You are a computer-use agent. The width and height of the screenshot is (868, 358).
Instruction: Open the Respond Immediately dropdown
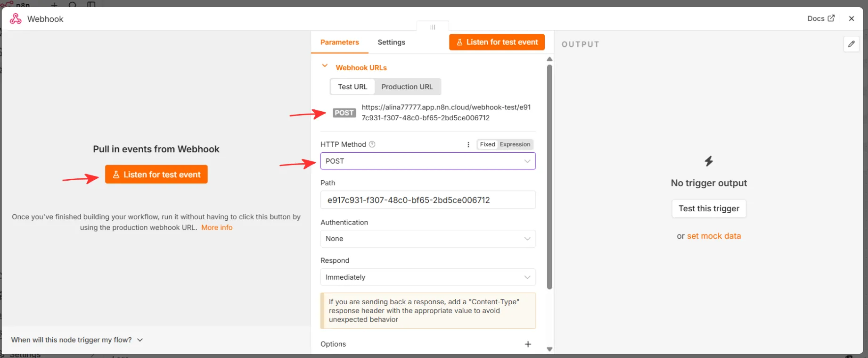coord(428,277)
